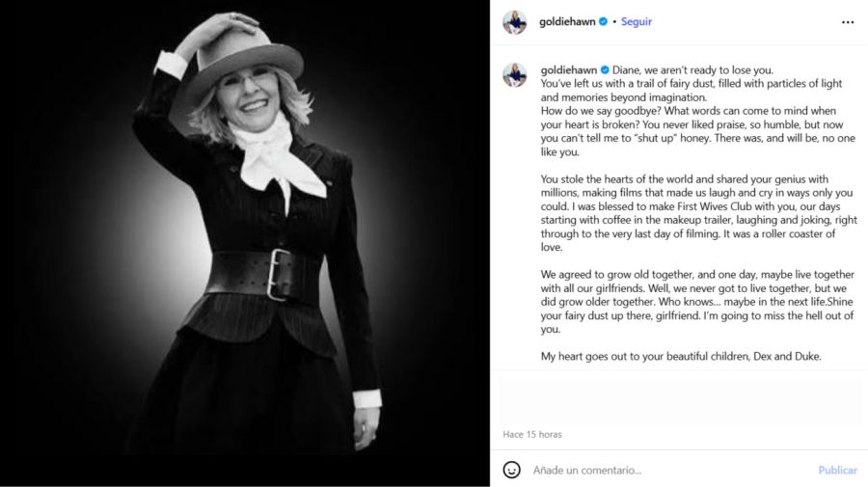Screen dimensions: 868x487
Task: Click the 'Dex and Duke' closing line
Action: pyautogui.click(x=681, y=357)
